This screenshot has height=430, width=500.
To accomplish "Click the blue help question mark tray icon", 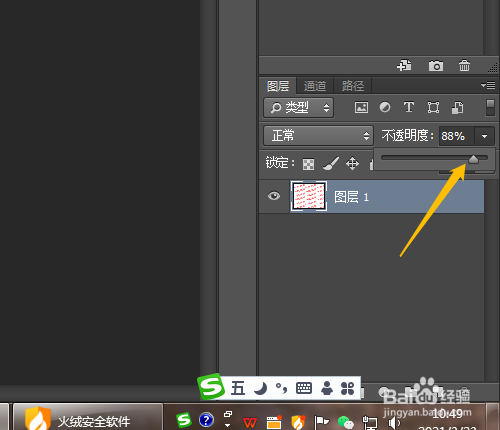I will [x=206, y=420].
